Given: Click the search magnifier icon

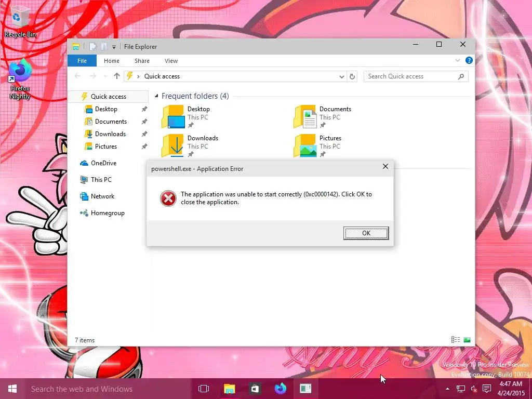Looking at the screenshot, I should point(461,76).
